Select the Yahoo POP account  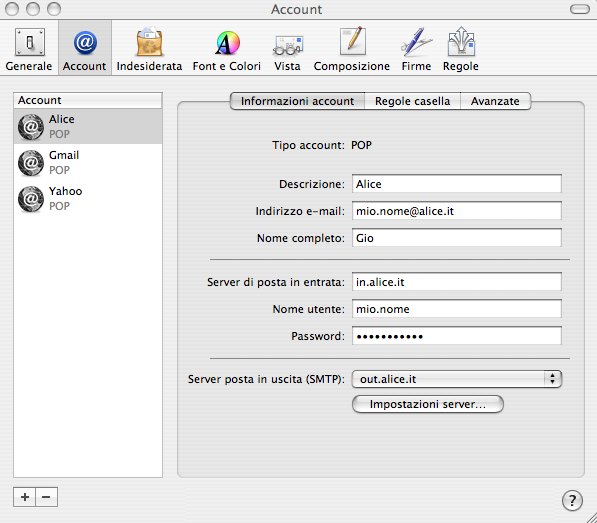click(88, 198)
